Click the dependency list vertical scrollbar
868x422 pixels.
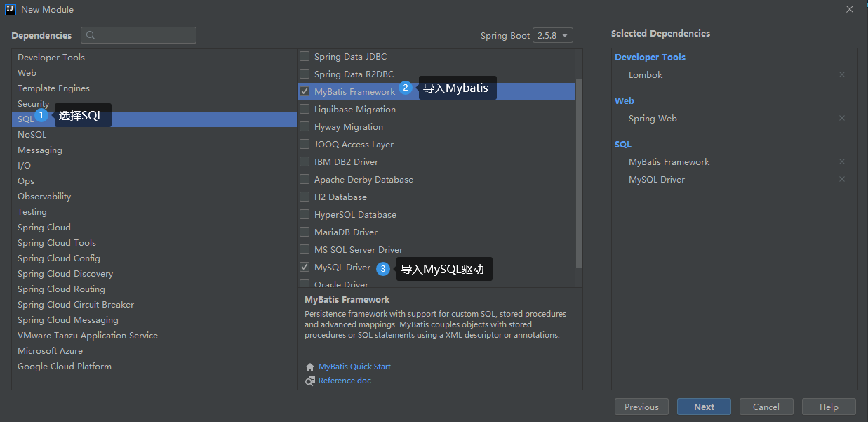(579, 173)
